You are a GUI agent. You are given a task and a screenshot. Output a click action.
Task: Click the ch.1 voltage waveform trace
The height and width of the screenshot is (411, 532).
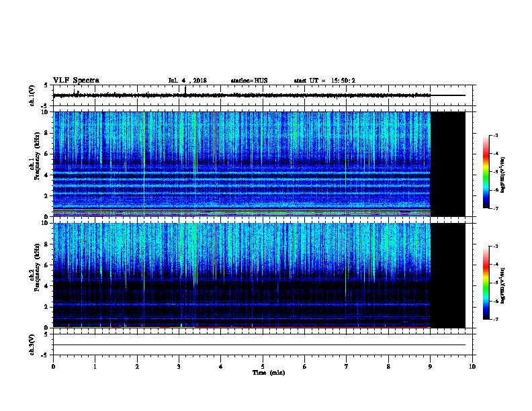pyautogui.click(x=259, y=95)
